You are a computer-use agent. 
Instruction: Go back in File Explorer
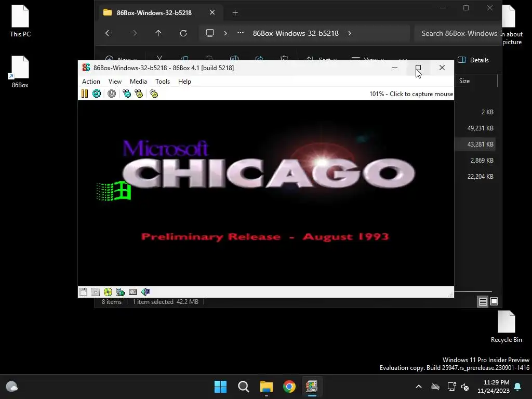point(109,33)
